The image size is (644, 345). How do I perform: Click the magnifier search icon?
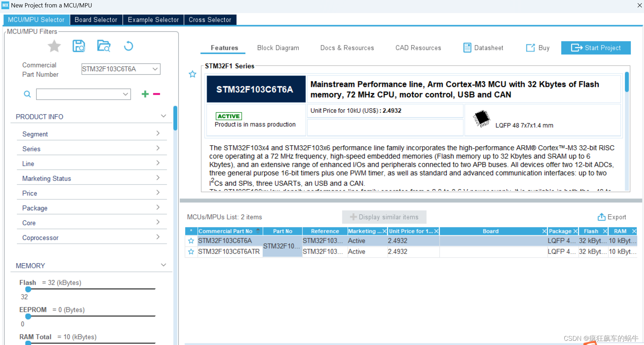(x=27, y=94)
